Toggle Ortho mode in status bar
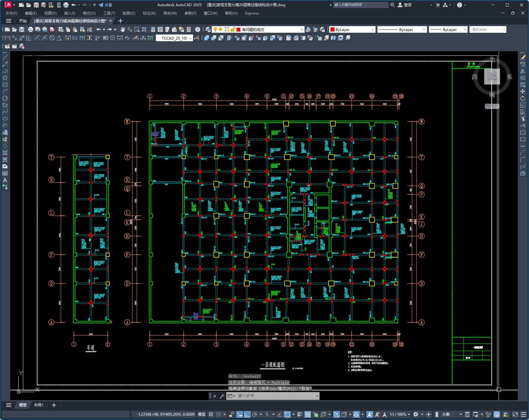Screen dimensions: 529x420 click(247, 414)
